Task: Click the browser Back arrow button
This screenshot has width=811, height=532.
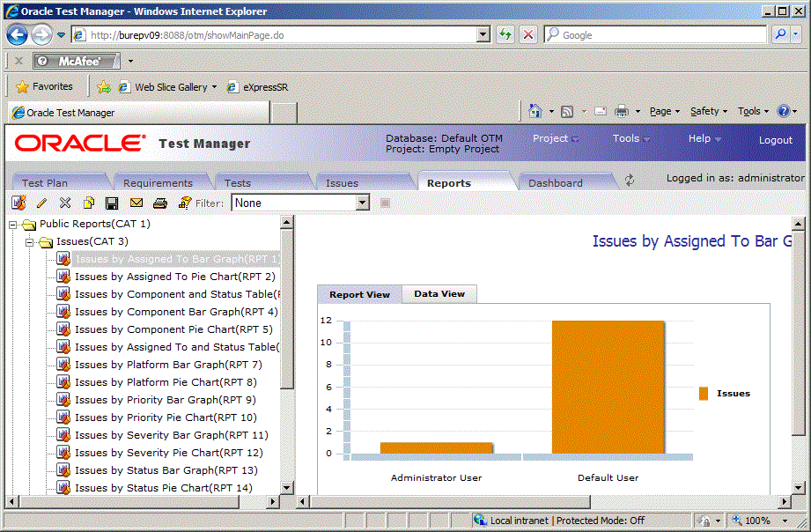Action: (x=17, y=34)
